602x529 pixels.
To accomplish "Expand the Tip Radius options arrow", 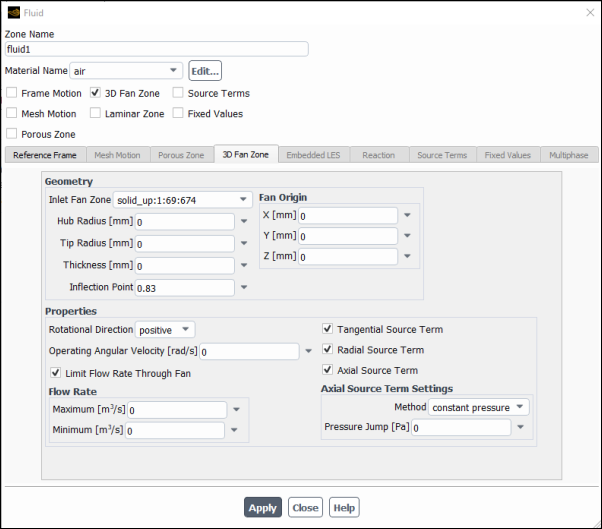I will tap(244, 243).
